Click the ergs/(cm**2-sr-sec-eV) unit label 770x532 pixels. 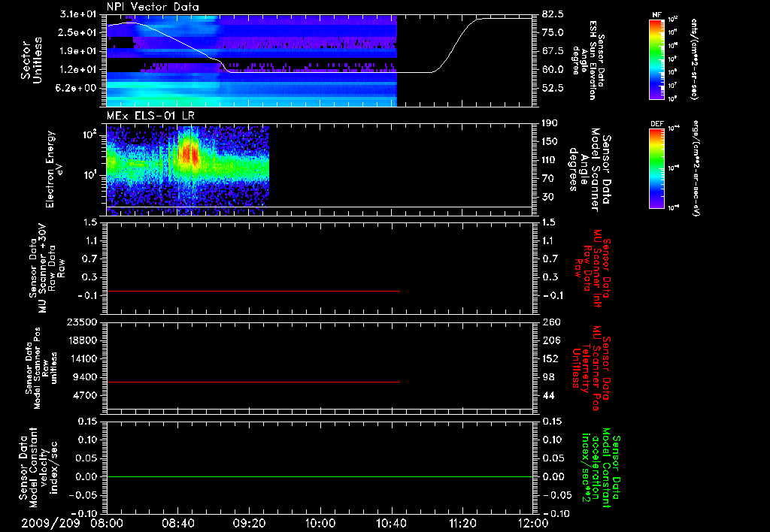click(695, 169)
